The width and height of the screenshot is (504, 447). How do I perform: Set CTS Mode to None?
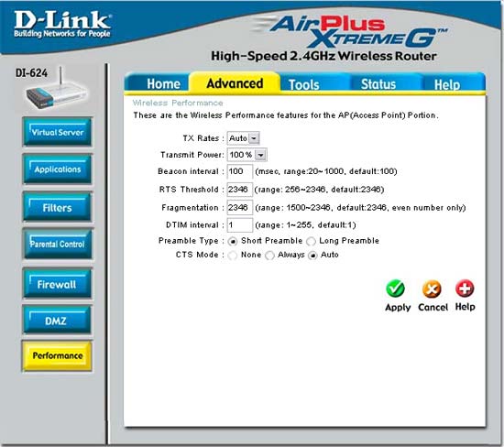pos(233,256)
